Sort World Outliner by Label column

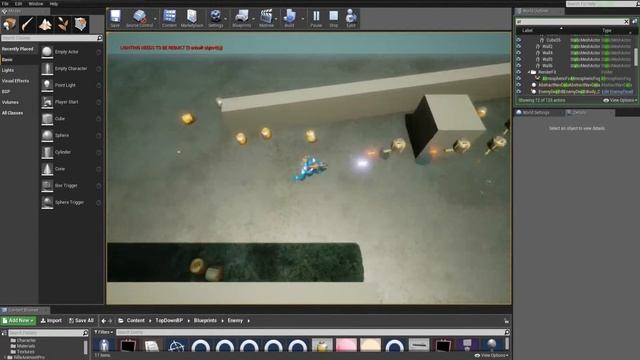click(x=527, y=31)
